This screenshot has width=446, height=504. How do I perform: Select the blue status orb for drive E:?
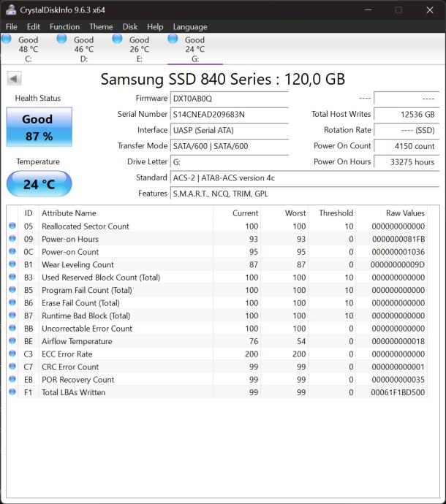pos(117,39)
